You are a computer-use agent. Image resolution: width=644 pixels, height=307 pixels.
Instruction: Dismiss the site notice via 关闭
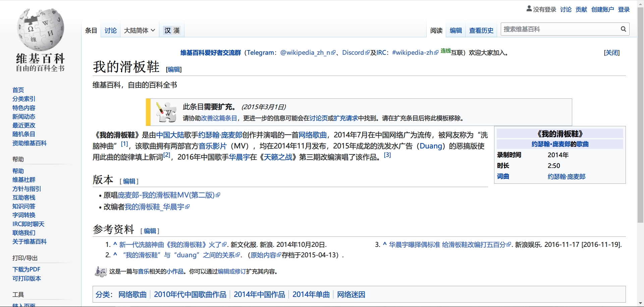[x=611, y=53]
